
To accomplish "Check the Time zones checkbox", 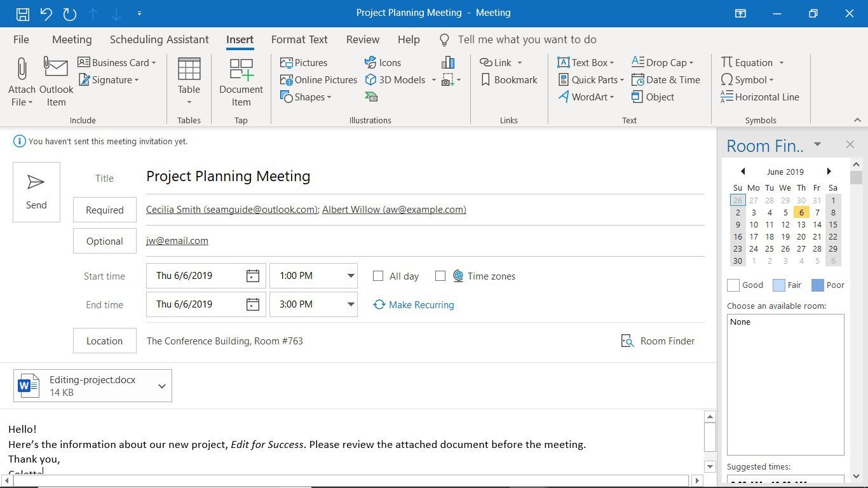I will pyautogui.click(x=440, y=276).
